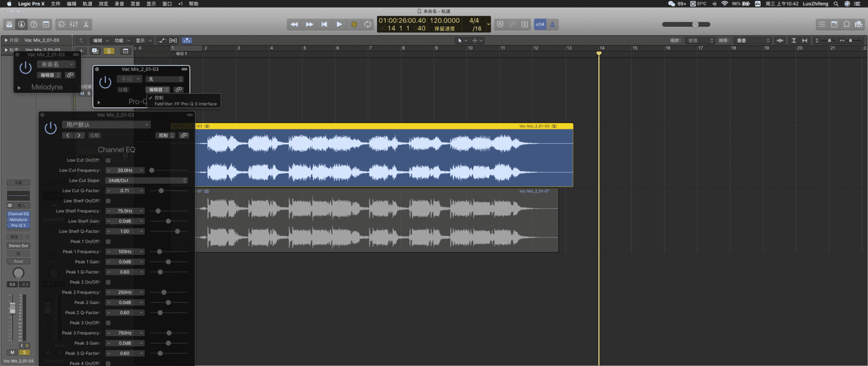Click the horizontal auto zoom button

(x=805, y=40)
